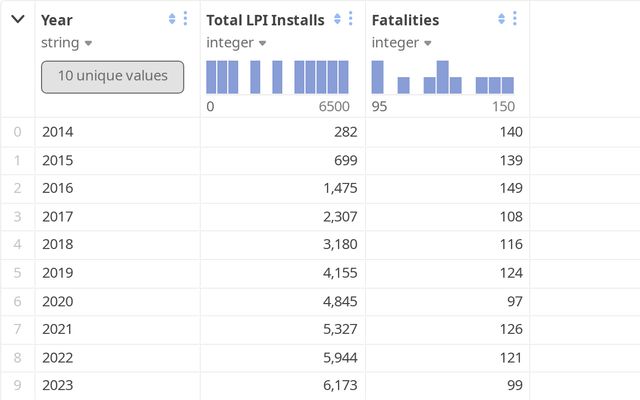Open the Year column three-dot menu
Viewport: 640px width, 400px height.
pos(185,19)
